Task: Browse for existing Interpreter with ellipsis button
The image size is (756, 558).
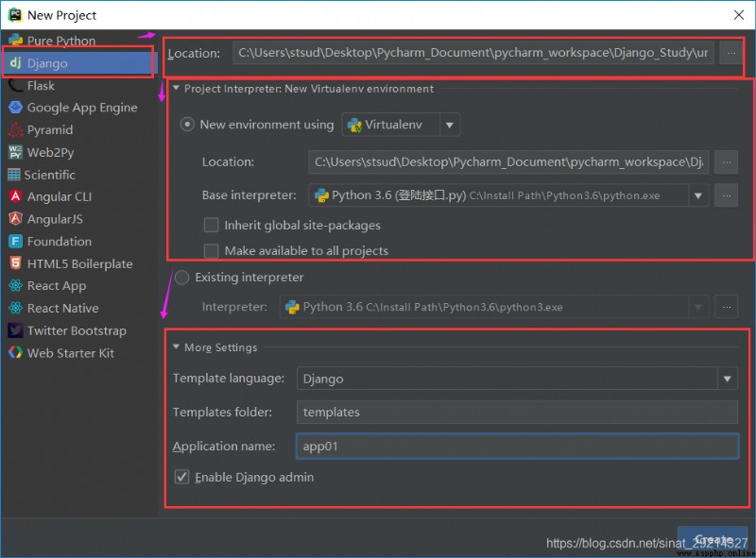Action: coord(727,307)
